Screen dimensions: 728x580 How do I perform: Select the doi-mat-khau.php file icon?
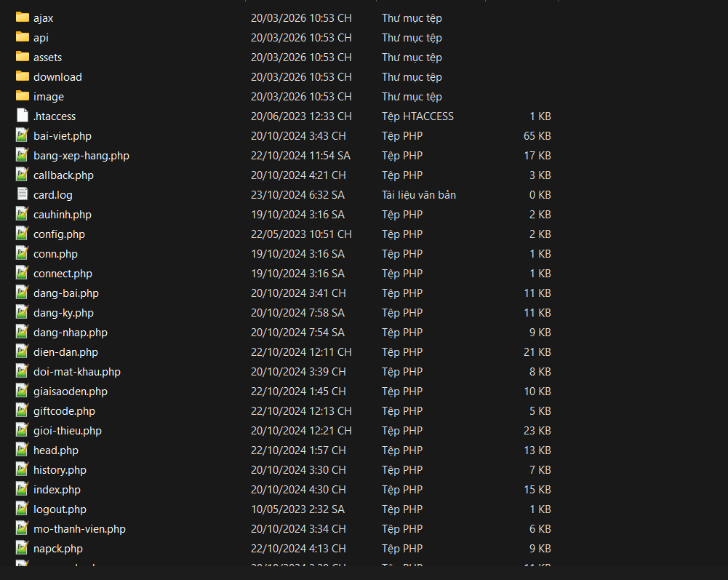[23, 371]
